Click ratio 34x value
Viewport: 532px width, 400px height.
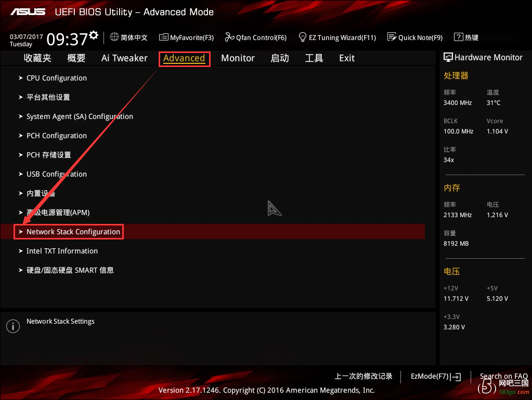(x=449, y=159)
